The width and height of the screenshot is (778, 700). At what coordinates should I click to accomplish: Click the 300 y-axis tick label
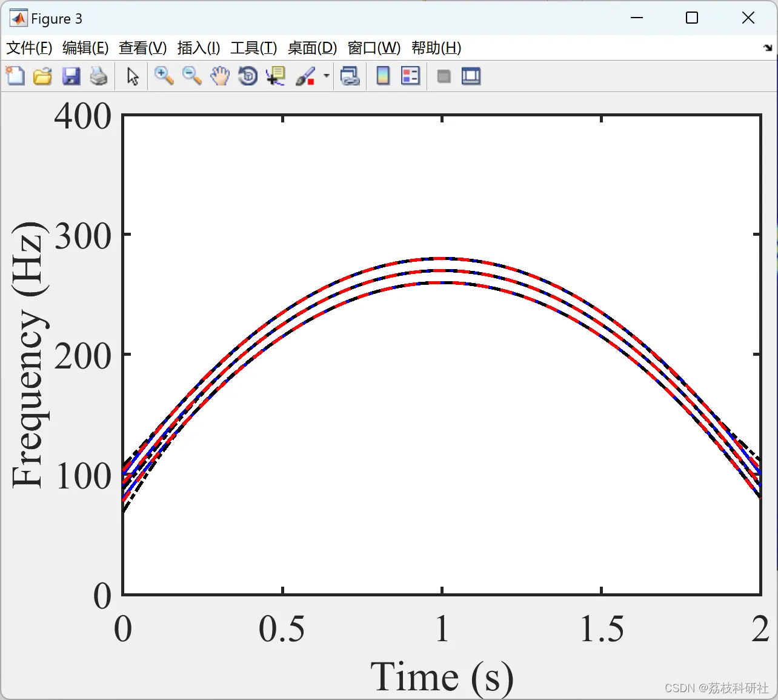[x=82, y=235]
